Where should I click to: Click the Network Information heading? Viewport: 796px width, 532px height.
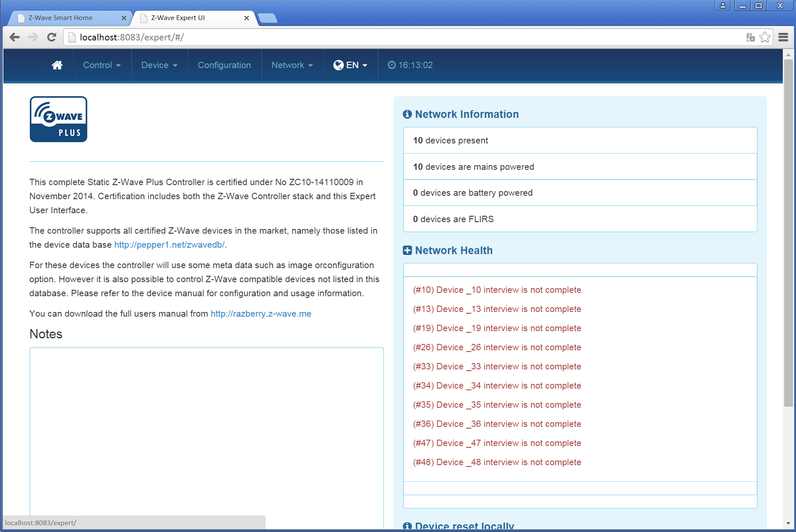pos(467,114)
